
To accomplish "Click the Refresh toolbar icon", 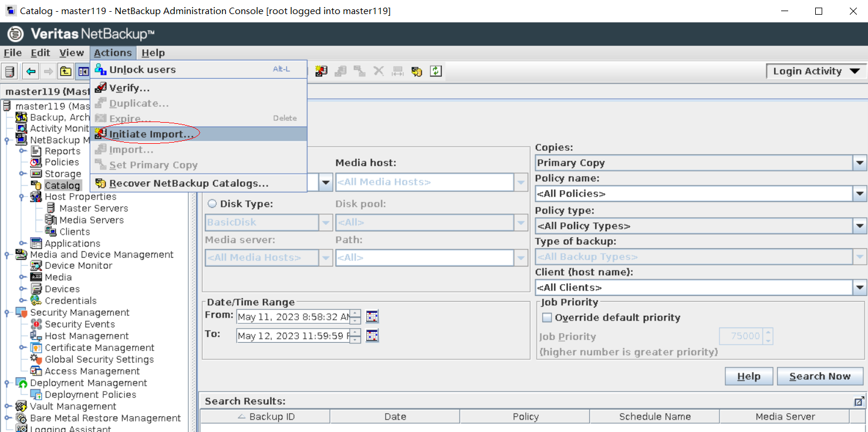I will point(435,72).
